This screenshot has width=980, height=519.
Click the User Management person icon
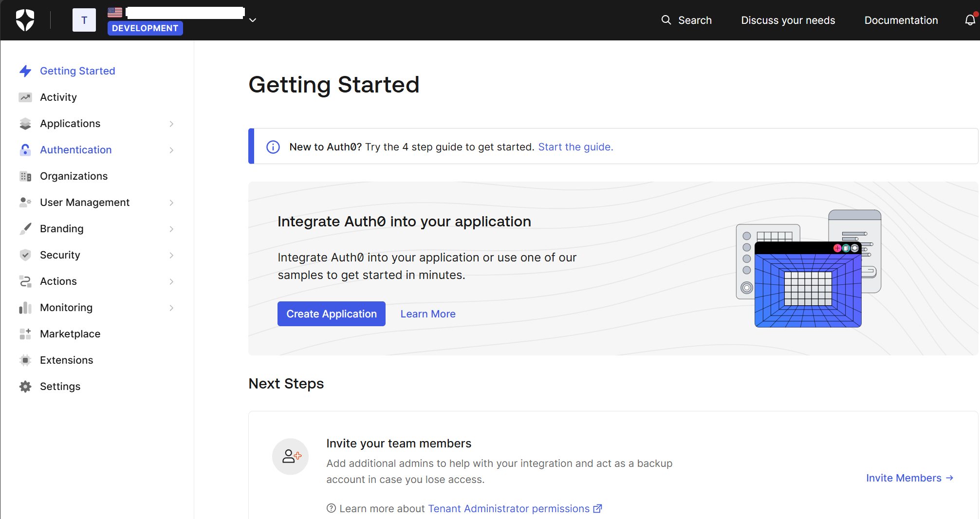point(25,203)
